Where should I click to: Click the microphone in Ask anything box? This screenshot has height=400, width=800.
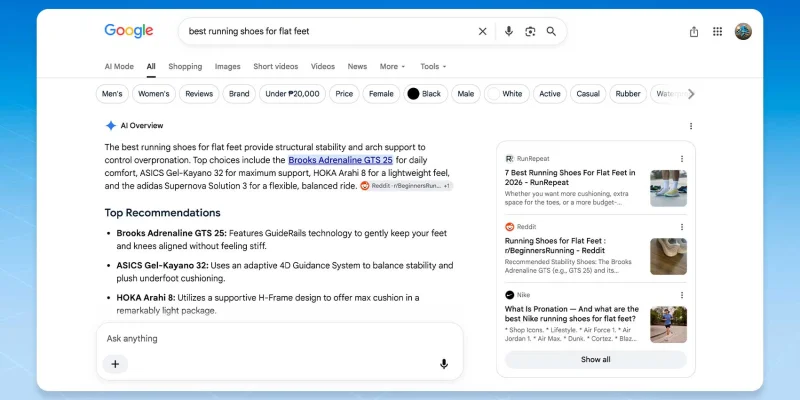pyautogui.click(x=444, y=364)
